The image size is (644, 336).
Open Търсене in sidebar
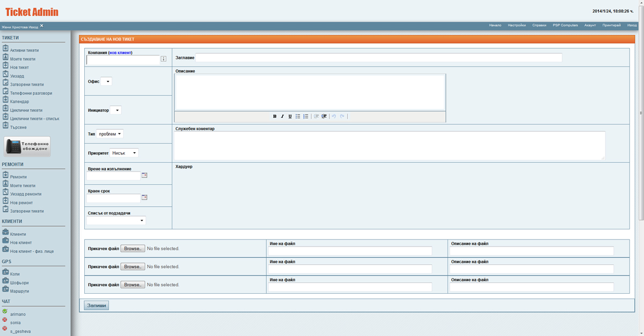coord(18,128)
